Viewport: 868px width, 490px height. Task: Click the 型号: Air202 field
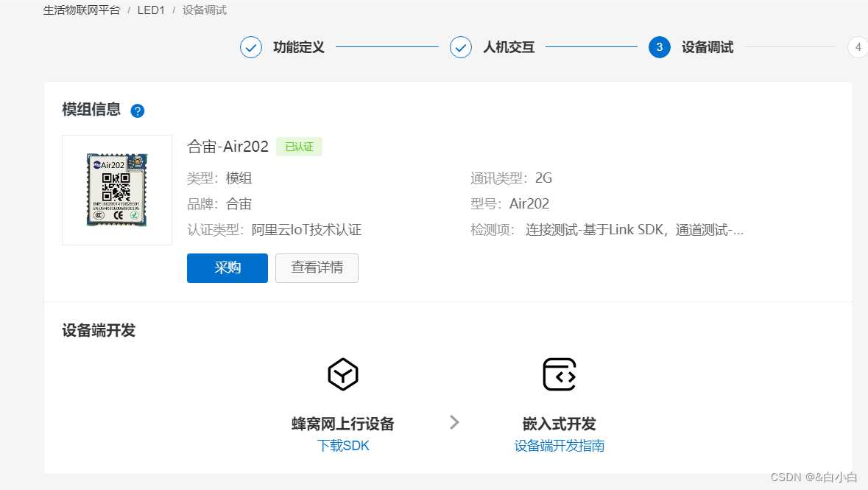(510, 204)
